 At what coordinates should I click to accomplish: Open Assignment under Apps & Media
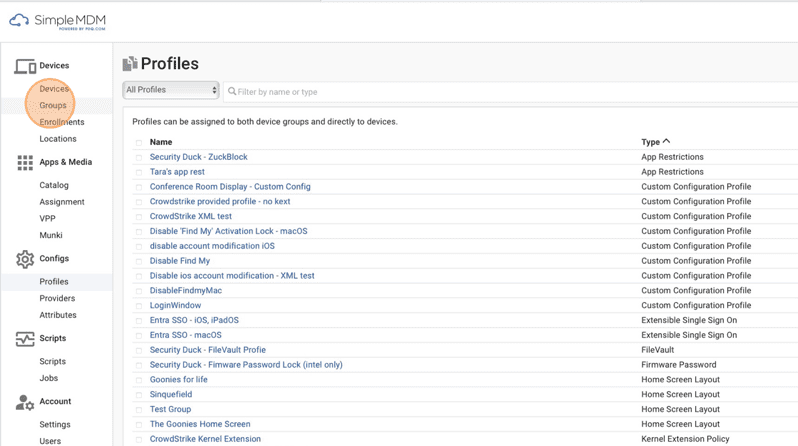(x=62, y=202)
